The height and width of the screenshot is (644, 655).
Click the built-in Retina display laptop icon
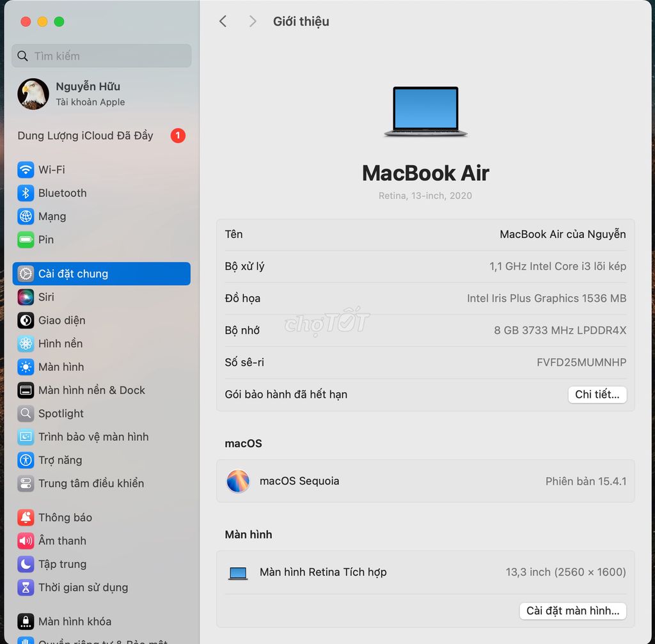238,573
